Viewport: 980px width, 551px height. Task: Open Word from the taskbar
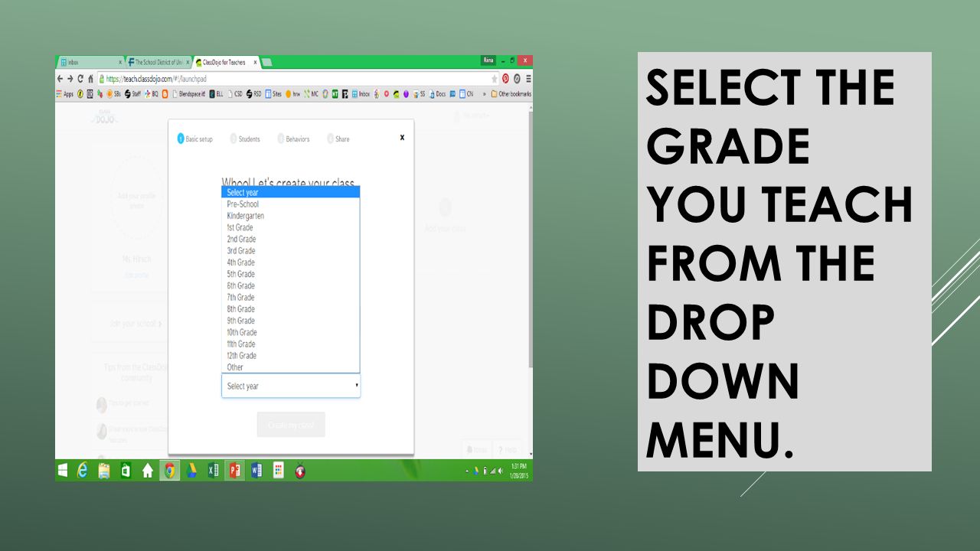[256, 471]
